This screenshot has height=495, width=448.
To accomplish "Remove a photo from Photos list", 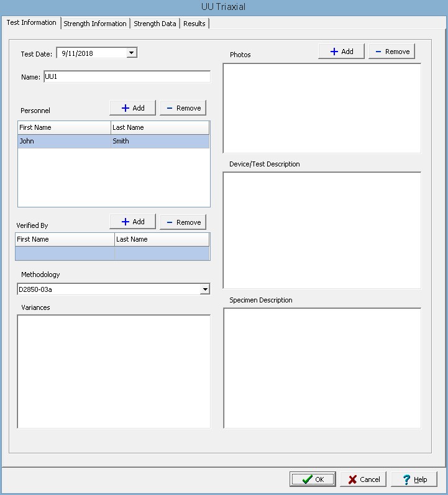I will coord(391,52).
